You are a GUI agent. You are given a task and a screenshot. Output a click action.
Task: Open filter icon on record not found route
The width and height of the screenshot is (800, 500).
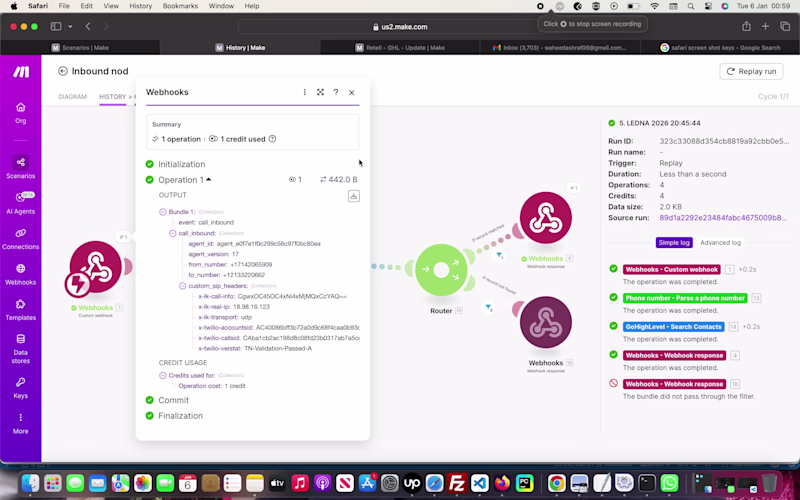click(x=488, y=308)
